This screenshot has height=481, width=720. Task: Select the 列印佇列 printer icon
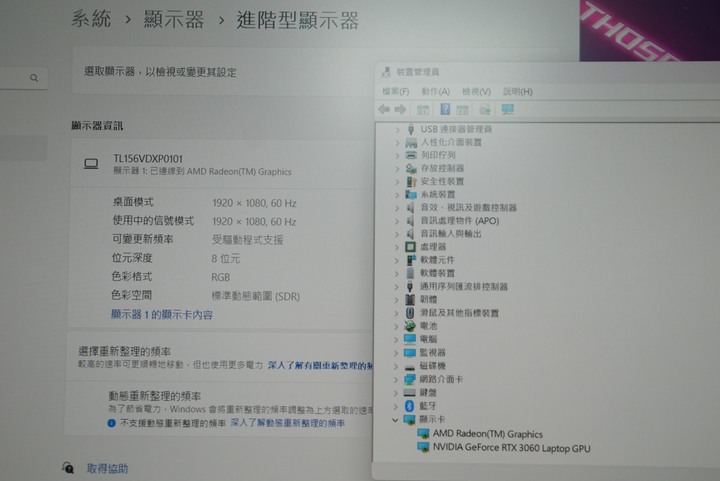[x=411, y=155]
